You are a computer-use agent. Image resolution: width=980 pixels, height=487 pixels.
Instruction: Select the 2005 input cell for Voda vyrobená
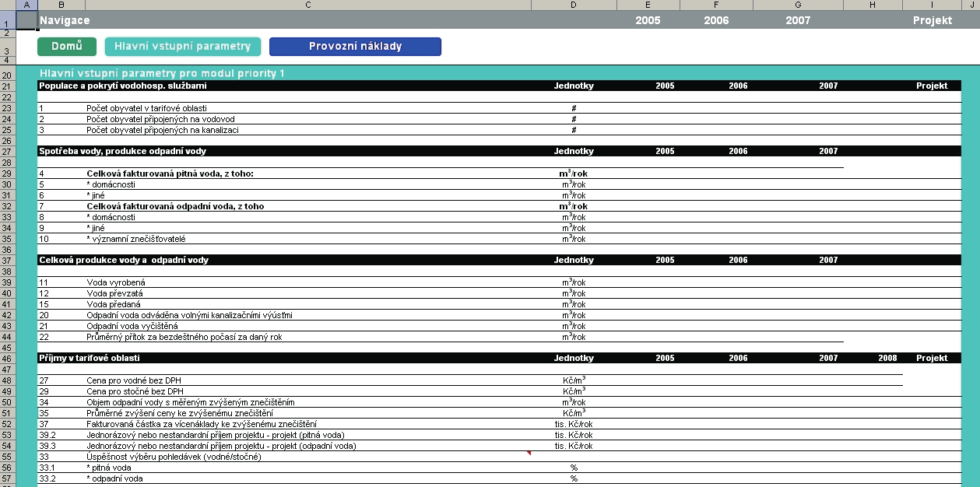[x=648, y=282]
